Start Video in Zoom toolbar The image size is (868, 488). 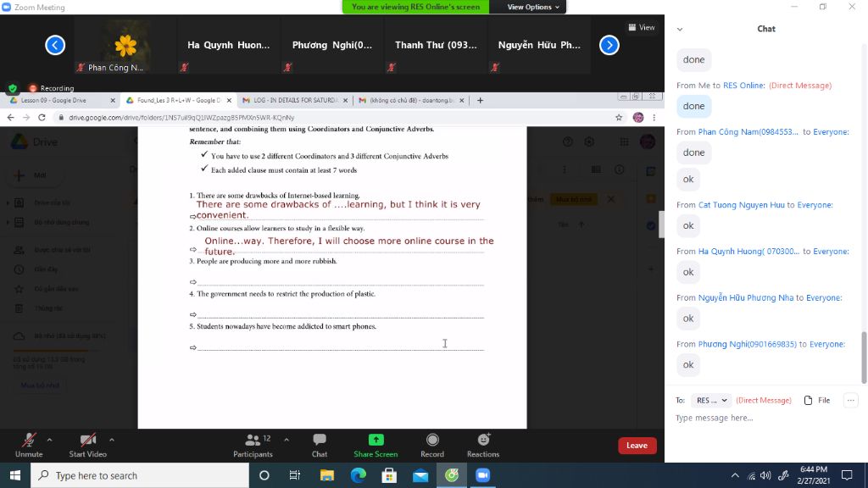click(x=87, y=446)
